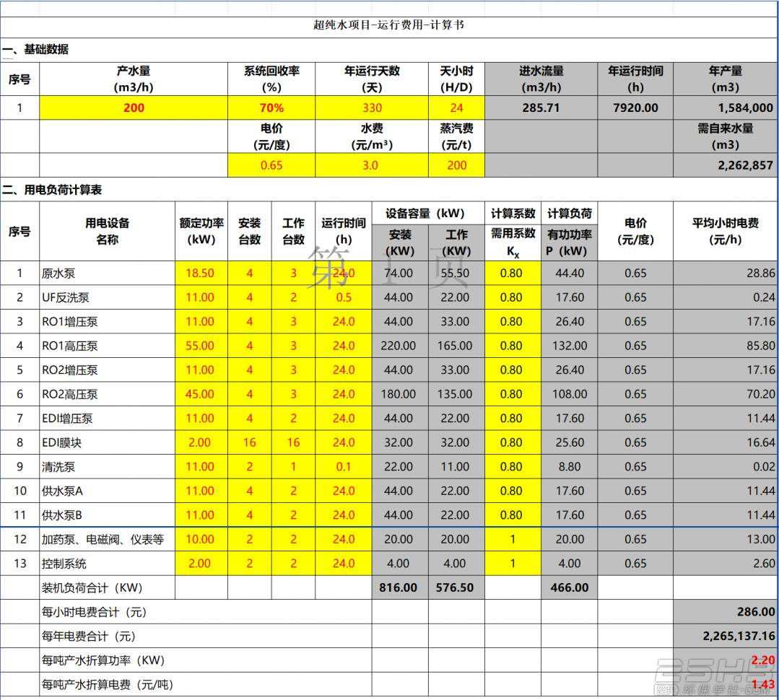The image size is (779, 700).
Task: Select the 清洗泵 run time 0.1
Action: click(344, 467)
